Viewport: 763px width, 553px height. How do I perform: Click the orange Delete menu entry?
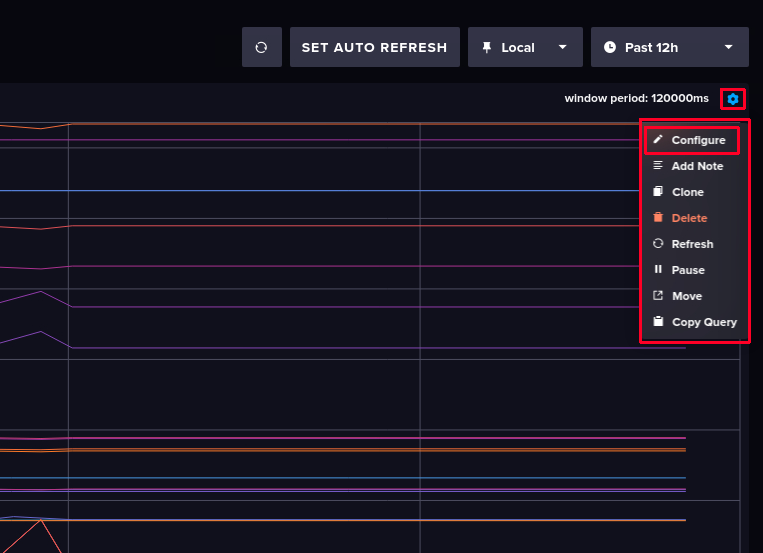click(689, 218)
